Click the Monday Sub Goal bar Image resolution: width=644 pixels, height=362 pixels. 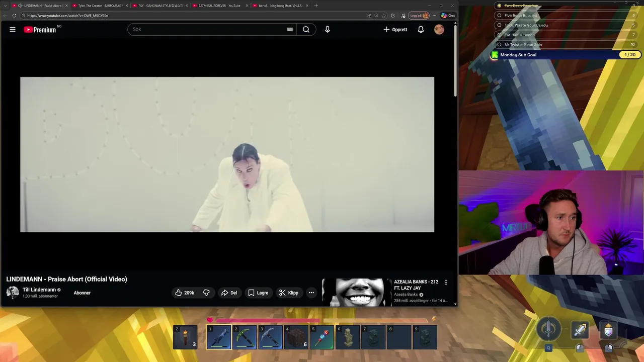[565, 55]
